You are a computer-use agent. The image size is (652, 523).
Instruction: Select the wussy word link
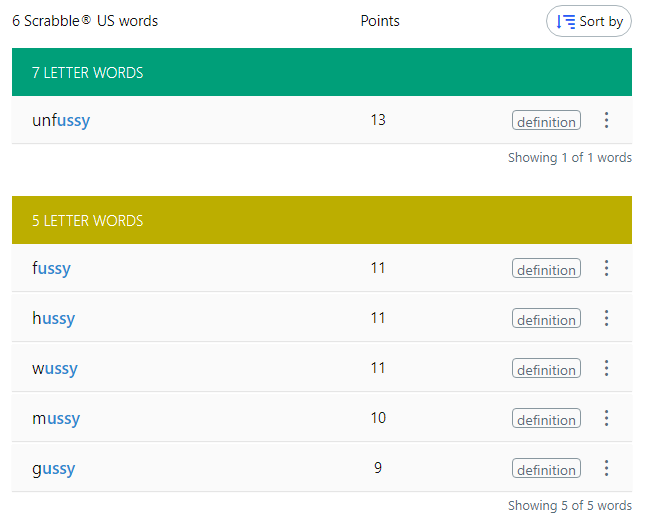coord(54,368)
